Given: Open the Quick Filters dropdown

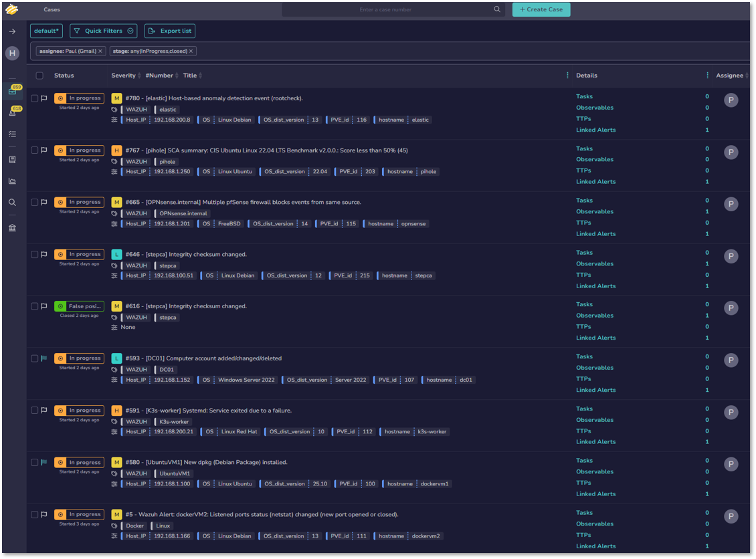Looking at the screenshot, I should [103, 31].
